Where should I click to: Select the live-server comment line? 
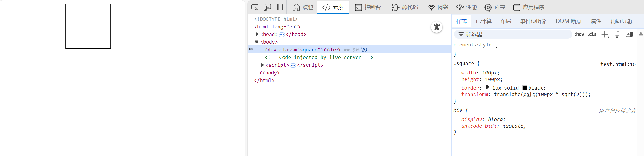click(319, 57)
